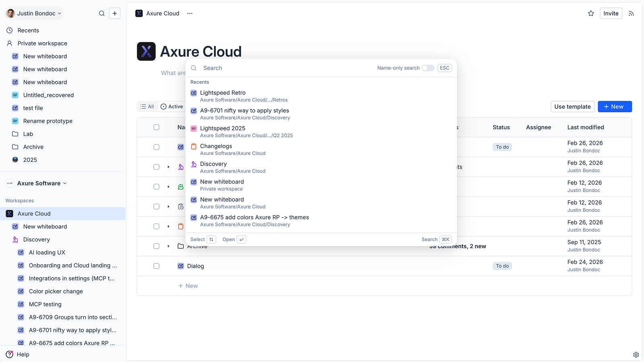Favorite Axure Cloud using the star icon

click(x=591, y=13)
